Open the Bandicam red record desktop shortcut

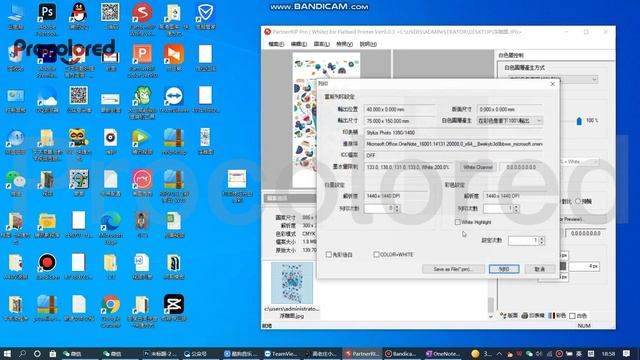(x=47, y=263)
